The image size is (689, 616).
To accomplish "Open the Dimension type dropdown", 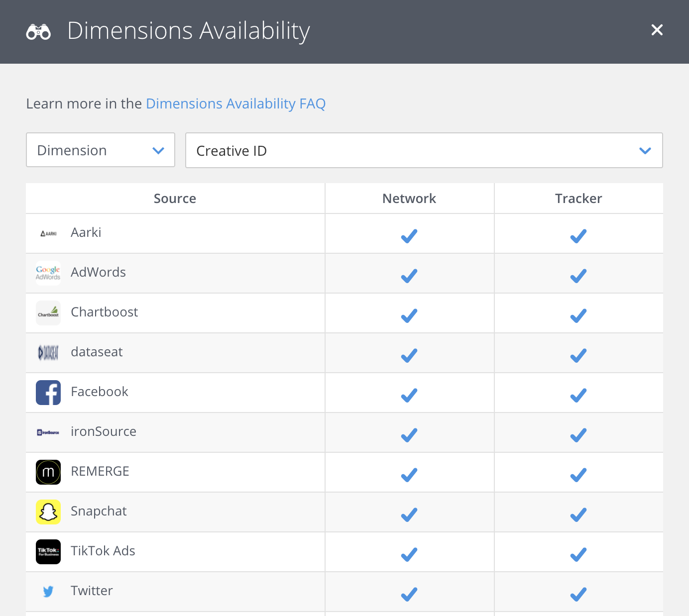I will point(101,150).
